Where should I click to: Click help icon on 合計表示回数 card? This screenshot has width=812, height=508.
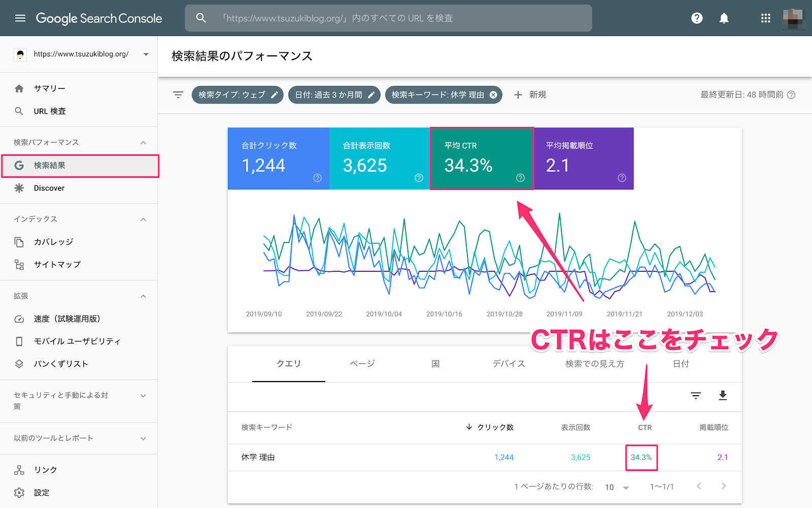419,178
